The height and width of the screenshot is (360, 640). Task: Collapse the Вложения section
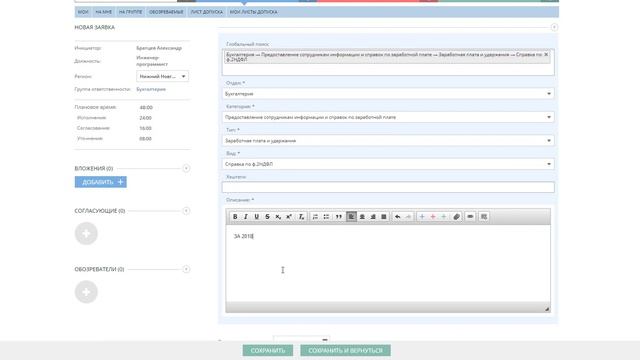tap(186, 168)
